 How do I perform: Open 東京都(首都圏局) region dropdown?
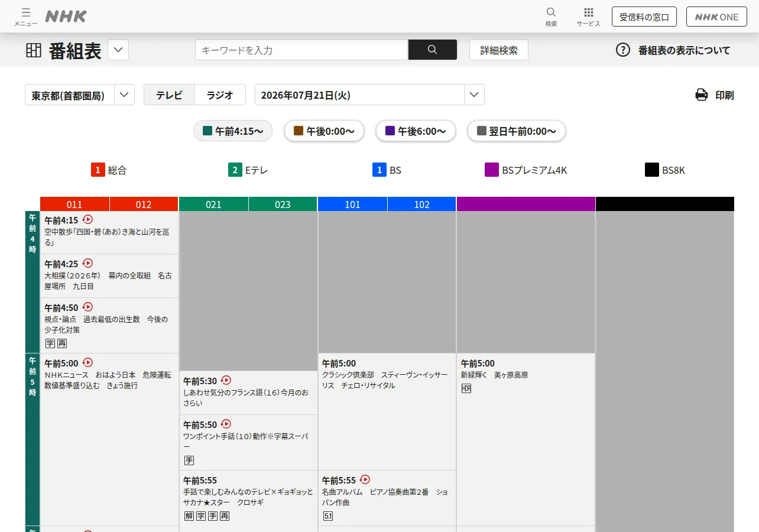tap(80, 95)
